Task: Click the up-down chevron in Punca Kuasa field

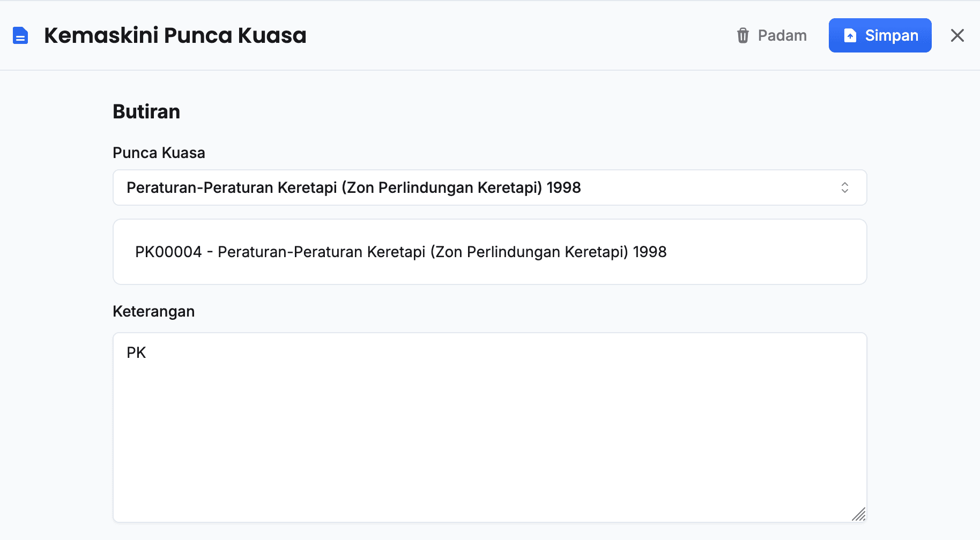Action: (844, 187)
